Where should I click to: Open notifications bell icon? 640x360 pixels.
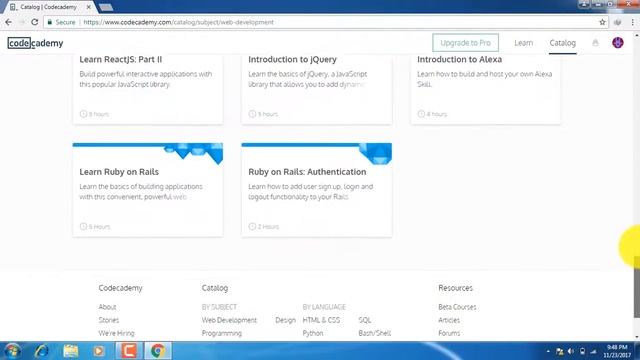(x=595, y=42)
